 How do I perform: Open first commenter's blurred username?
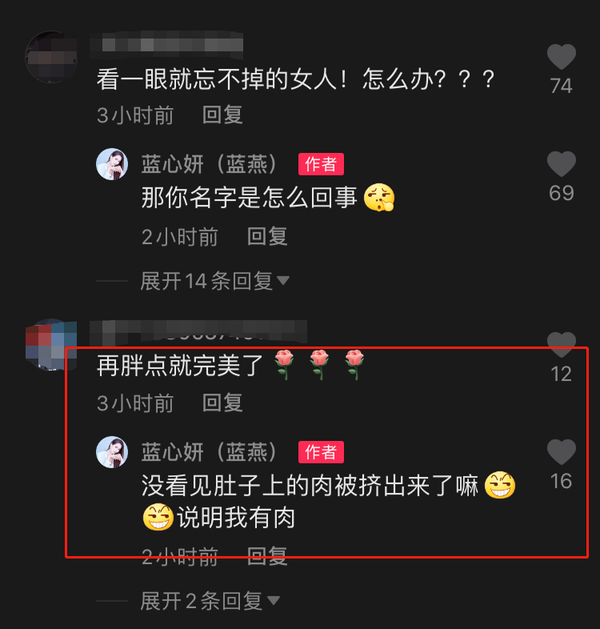point(166,43)
